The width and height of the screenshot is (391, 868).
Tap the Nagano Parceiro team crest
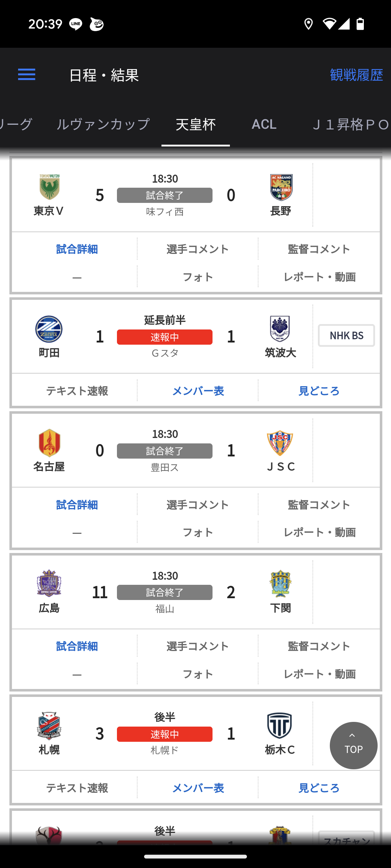(x=281, y=187)
